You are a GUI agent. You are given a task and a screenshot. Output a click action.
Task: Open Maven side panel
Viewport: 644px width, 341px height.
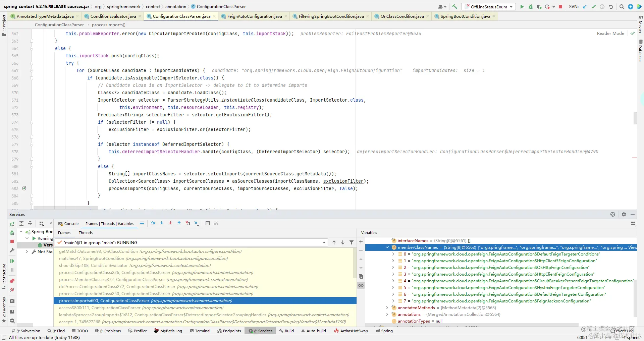(640, 24)
